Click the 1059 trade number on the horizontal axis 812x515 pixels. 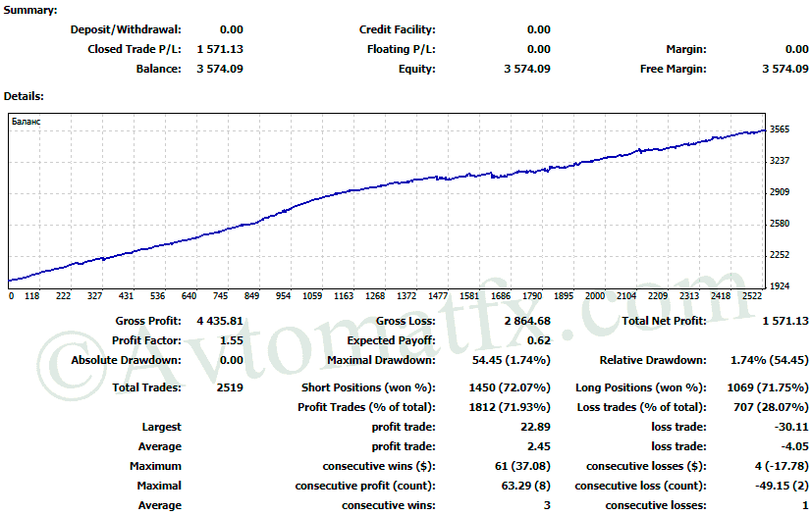point(312,295)
